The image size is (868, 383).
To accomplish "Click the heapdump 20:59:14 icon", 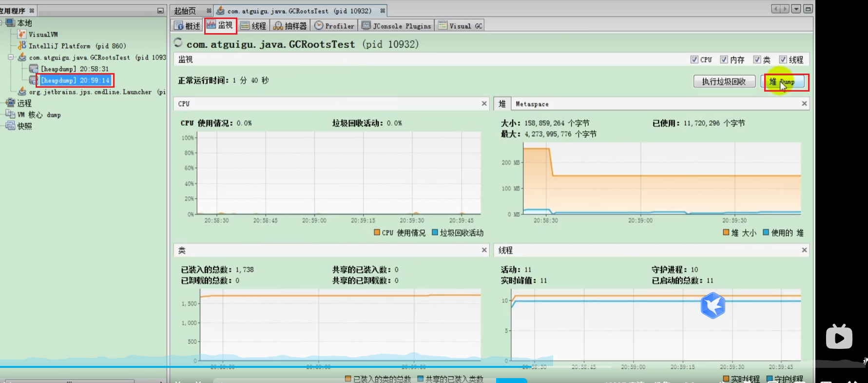I will click(x=34, y=80).
